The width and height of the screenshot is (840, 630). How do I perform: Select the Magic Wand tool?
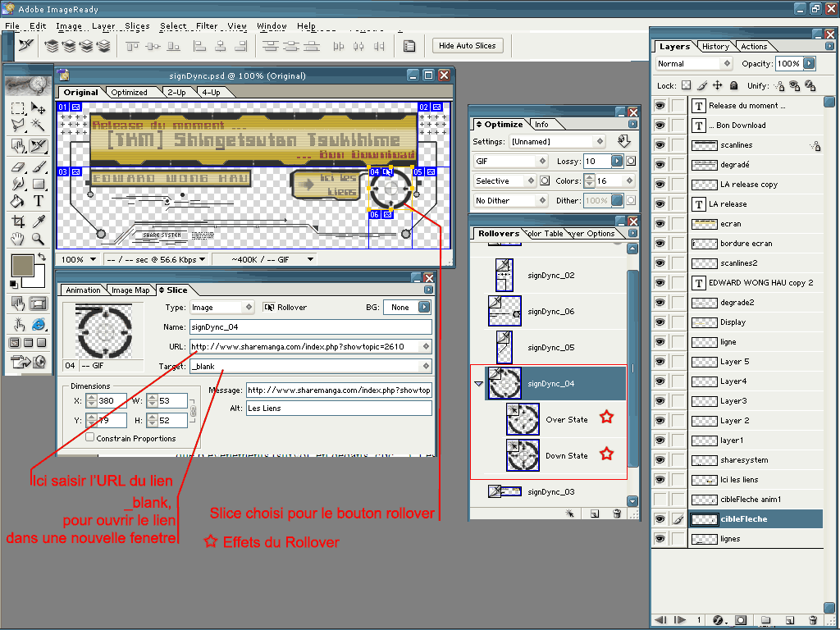[38, 126]
